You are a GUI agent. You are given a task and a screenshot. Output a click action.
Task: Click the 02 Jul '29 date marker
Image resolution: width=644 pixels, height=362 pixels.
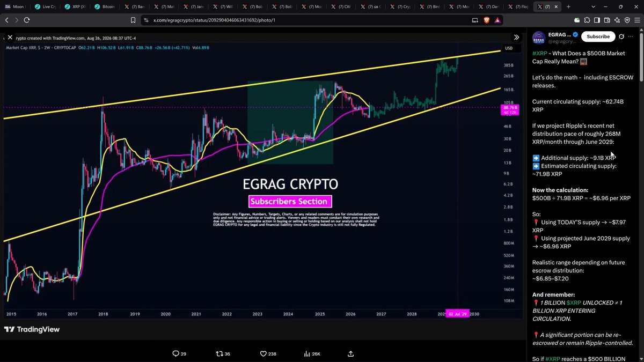(x=458, y=314)
